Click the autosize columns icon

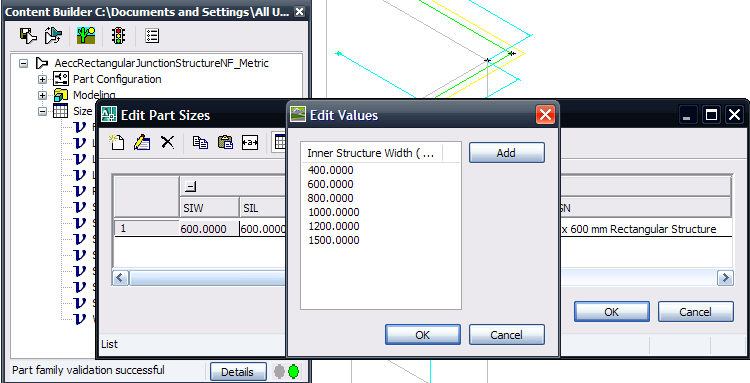point(250,142)
